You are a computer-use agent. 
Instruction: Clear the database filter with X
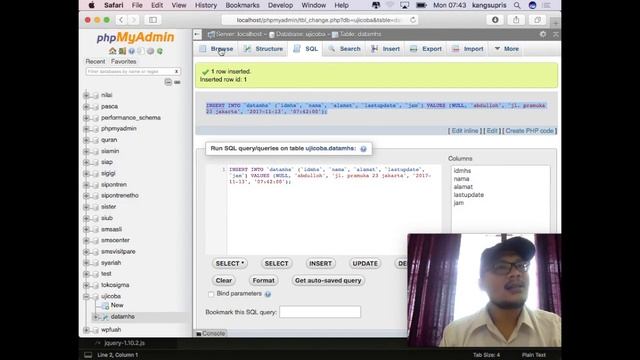click(176, 71)
